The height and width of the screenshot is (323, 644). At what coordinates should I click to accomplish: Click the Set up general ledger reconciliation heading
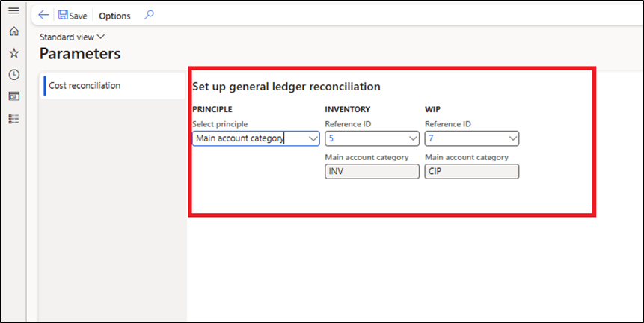[x=286, y=87]
